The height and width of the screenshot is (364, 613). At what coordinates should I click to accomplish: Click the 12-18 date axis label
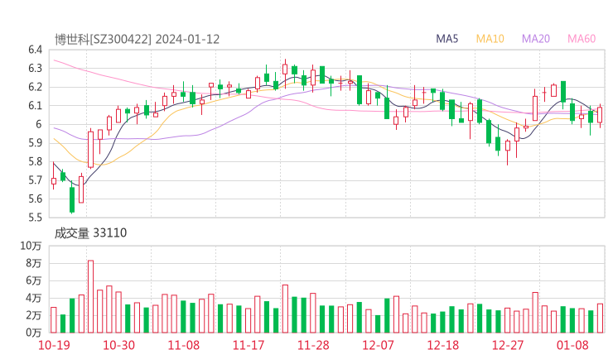(x=443, y=345)
